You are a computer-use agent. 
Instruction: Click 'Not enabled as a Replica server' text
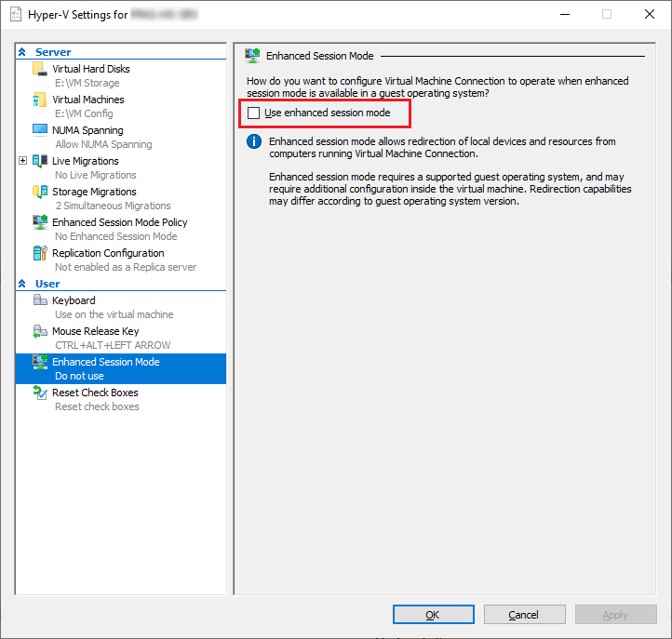coord(126,267)
